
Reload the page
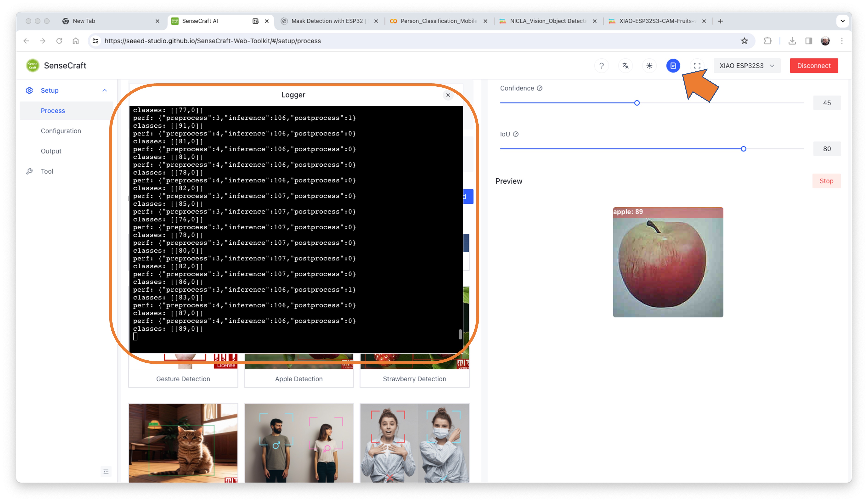(x=59, y=41)
